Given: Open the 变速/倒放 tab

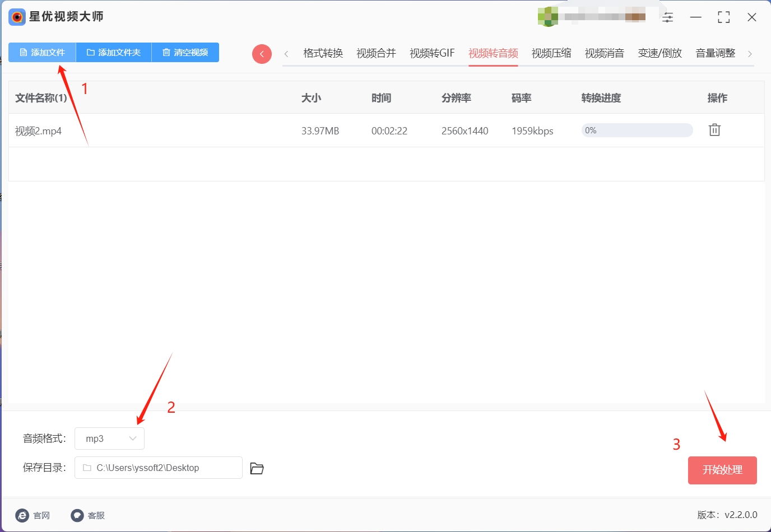Looking at the screenshot, I should click(x=660, y=53).
